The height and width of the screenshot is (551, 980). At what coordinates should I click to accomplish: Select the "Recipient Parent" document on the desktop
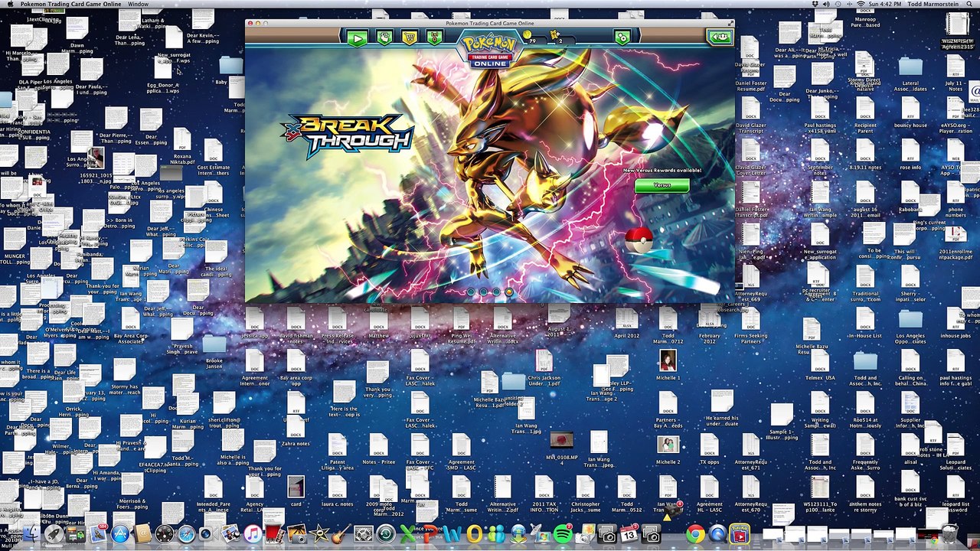point(865,115)
